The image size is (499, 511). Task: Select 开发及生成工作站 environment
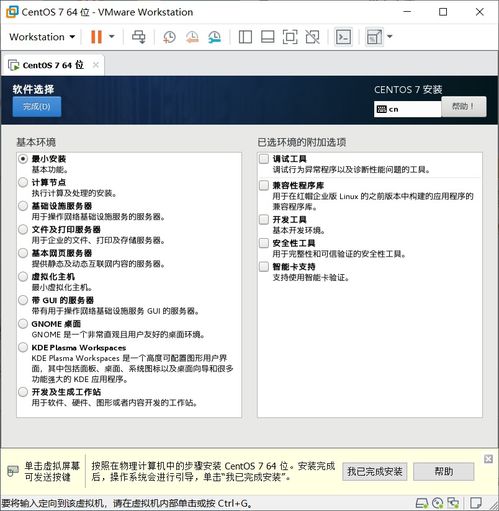point(23,392)
